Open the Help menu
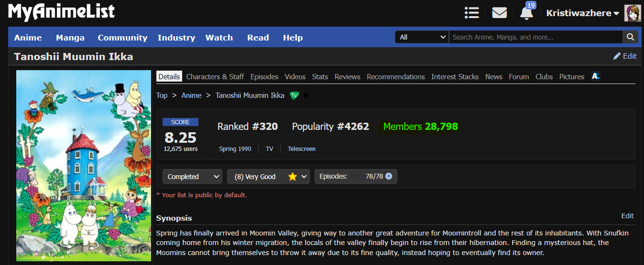 point(293,38)
